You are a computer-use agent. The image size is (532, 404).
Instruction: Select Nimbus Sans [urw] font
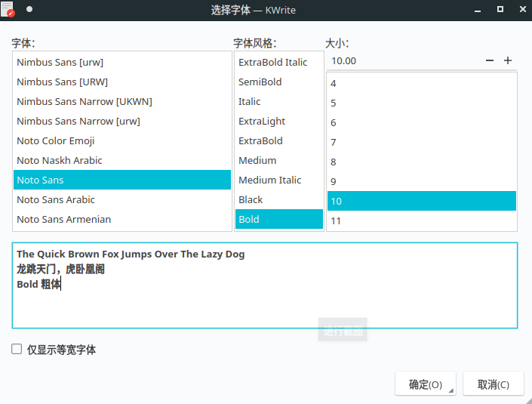click(x=122, y=62)
